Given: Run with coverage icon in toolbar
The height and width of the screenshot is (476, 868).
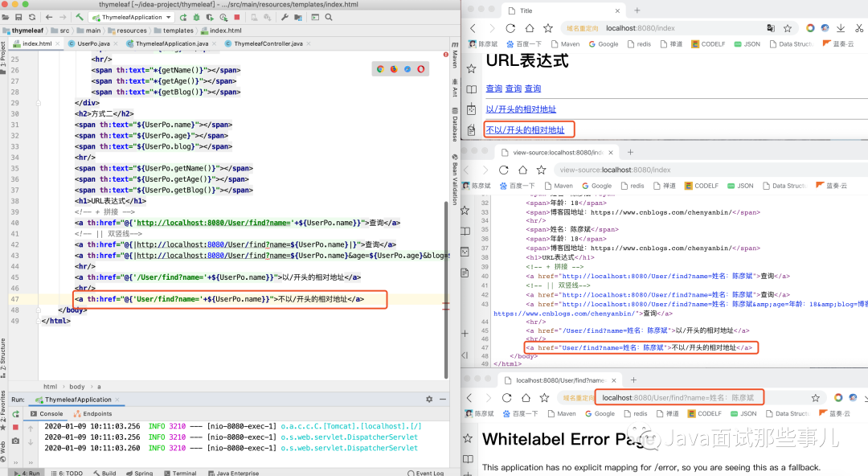Looking at the screenshot, I should click(x=210, y=17).
